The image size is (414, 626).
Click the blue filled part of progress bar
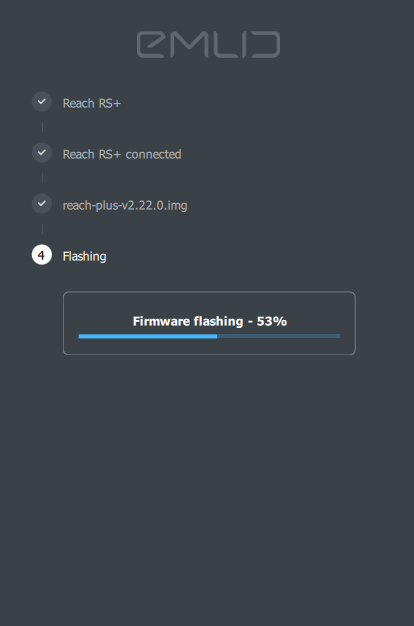click(x=148, y=337)
